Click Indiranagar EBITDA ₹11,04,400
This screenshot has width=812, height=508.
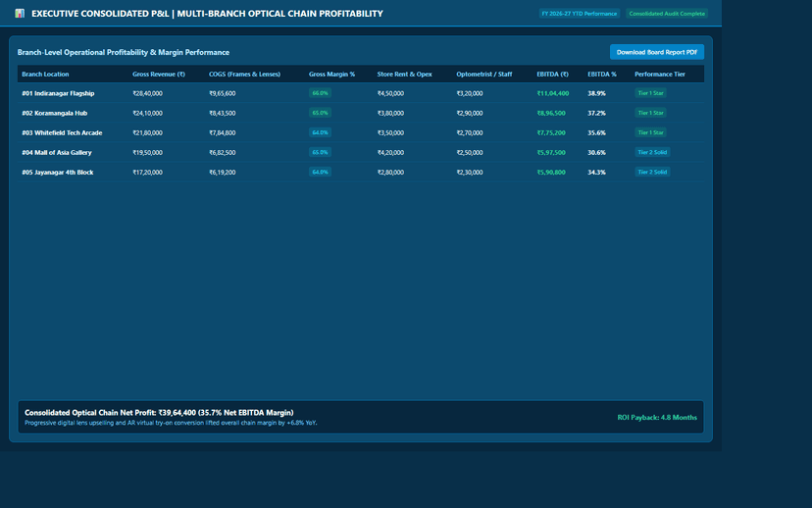pos(552,93)
